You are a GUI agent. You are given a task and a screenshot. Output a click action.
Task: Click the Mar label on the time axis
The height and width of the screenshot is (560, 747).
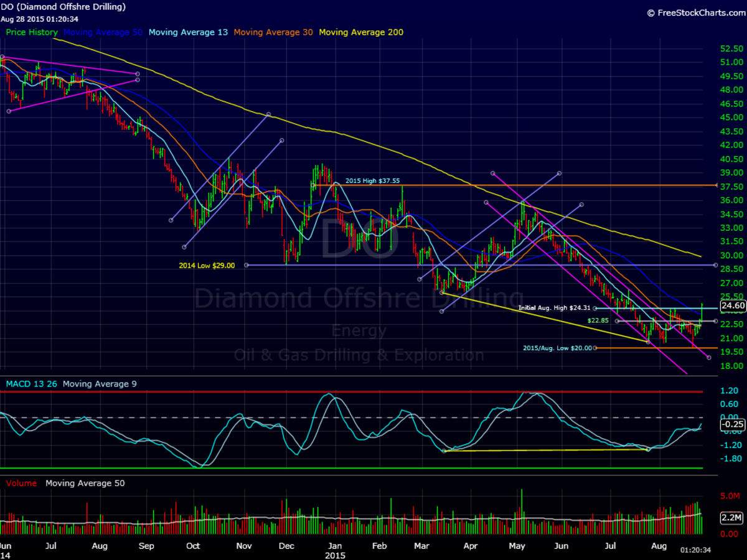click(x=421, y=546)
